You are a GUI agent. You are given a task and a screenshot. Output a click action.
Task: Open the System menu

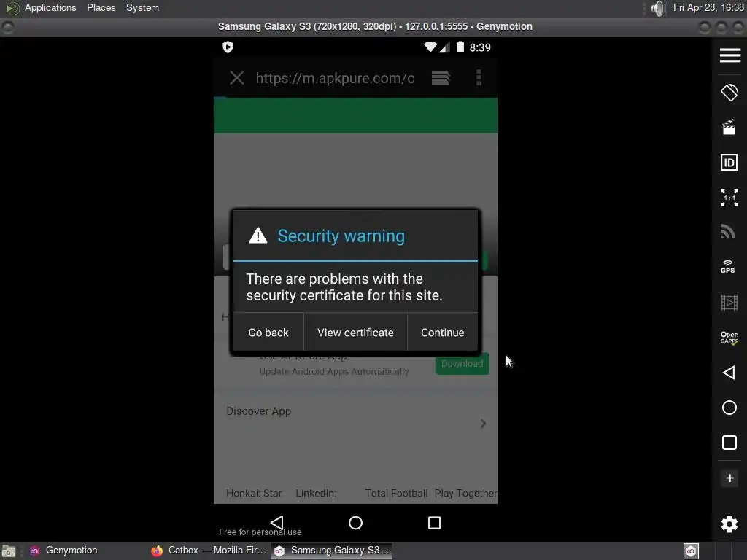click(x=142, y=7)
